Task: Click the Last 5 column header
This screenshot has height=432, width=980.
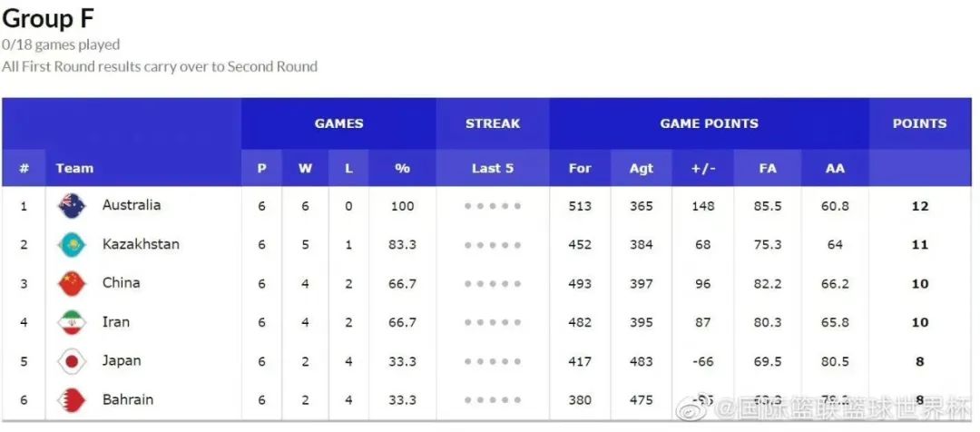Action: click(x=493, y=168)
